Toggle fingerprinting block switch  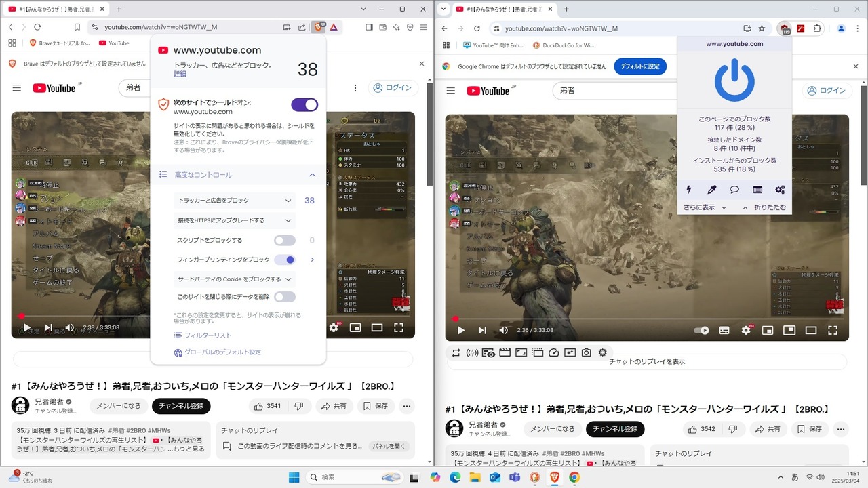tap(285, 260)
